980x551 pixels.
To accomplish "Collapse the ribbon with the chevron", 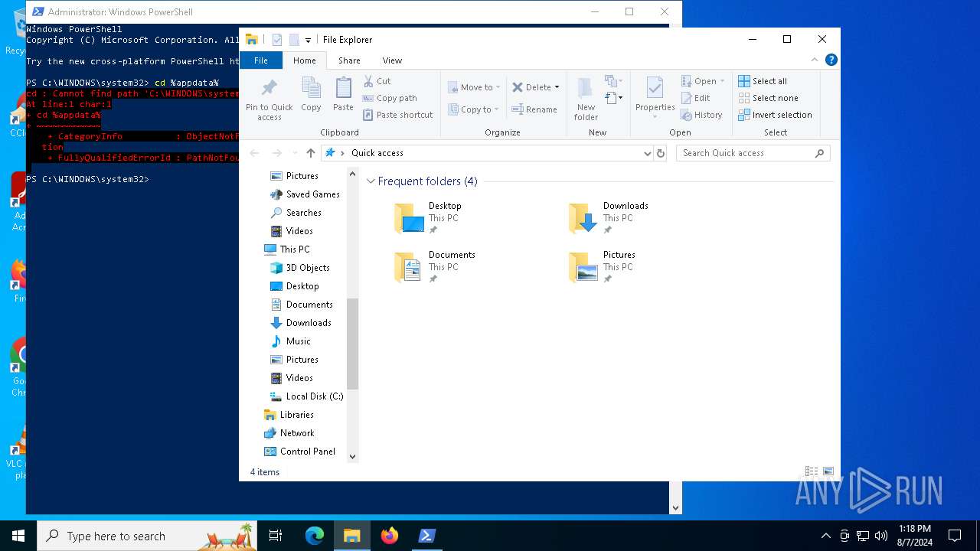I will 815,60.
